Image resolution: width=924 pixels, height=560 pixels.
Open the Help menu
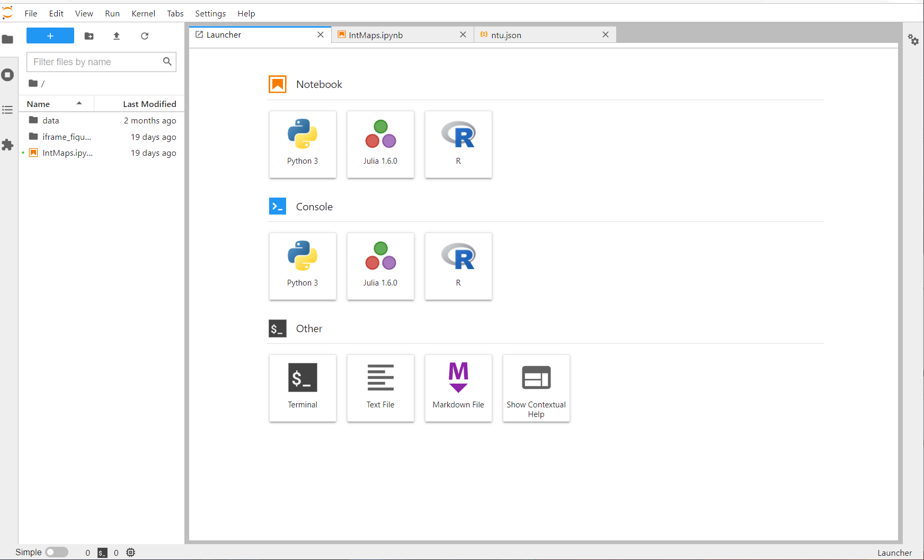246,13
